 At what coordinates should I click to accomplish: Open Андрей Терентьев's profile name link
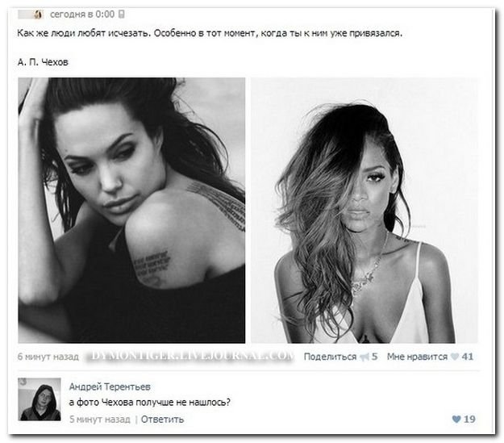pyautogui.click(x=110, y=387)
